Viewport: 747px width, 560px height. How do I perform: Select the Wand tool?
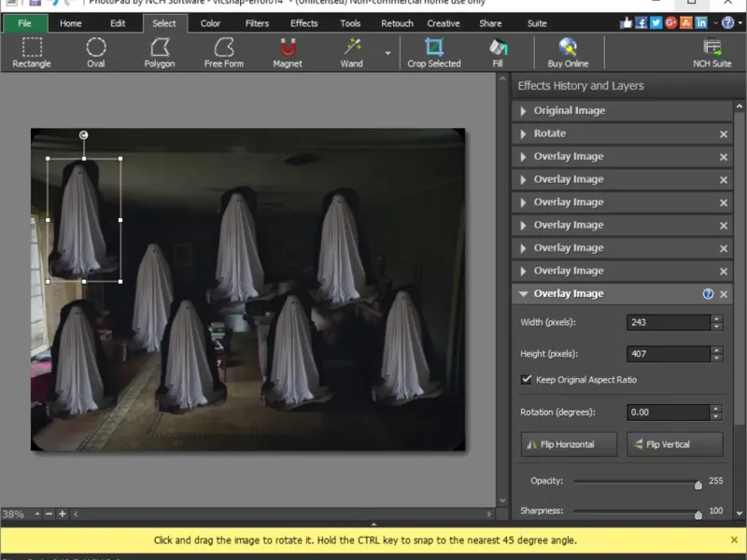coord(352,53)
